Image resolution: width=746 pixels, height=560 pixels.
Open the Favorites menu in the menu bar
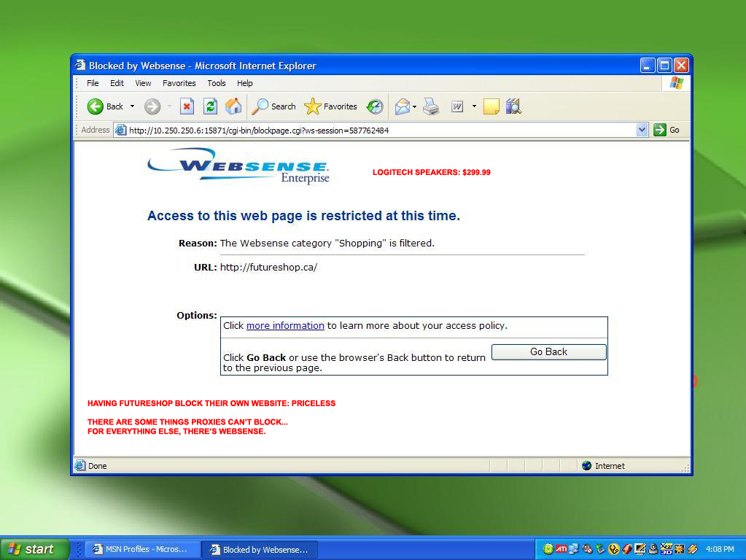[x=179, y=83]
